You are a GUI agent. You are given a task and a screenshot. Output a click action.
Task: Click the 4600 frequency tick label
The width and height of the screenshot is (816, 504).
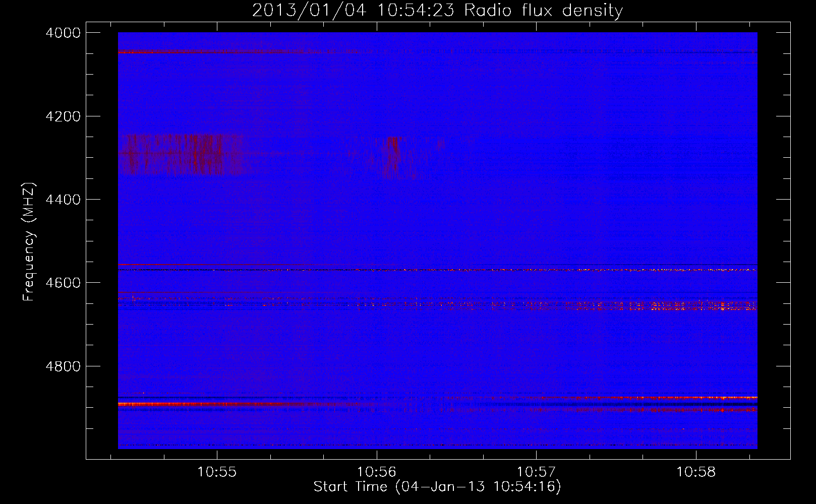tap(63, 283)
